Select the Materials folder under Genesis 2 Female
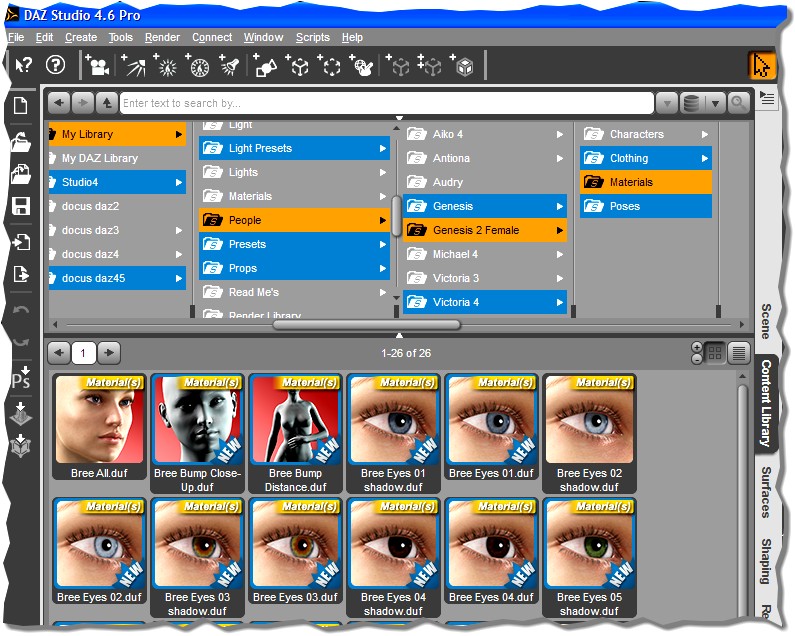The height and width of the screenshot is (636, 795). (x=645, y=182)
